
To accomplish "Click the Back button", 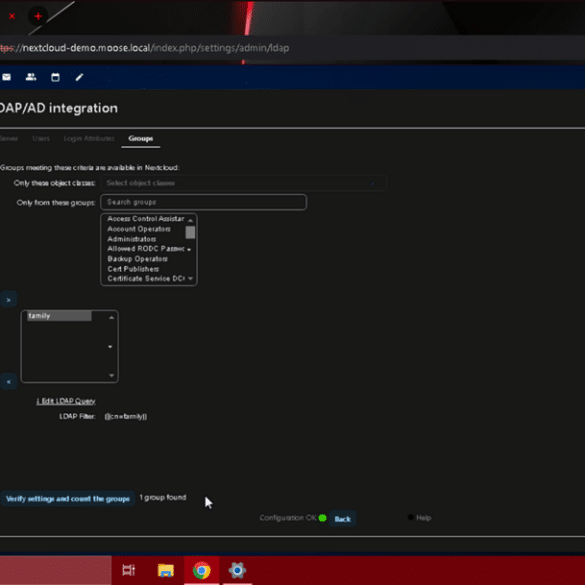I will (342, 519).
